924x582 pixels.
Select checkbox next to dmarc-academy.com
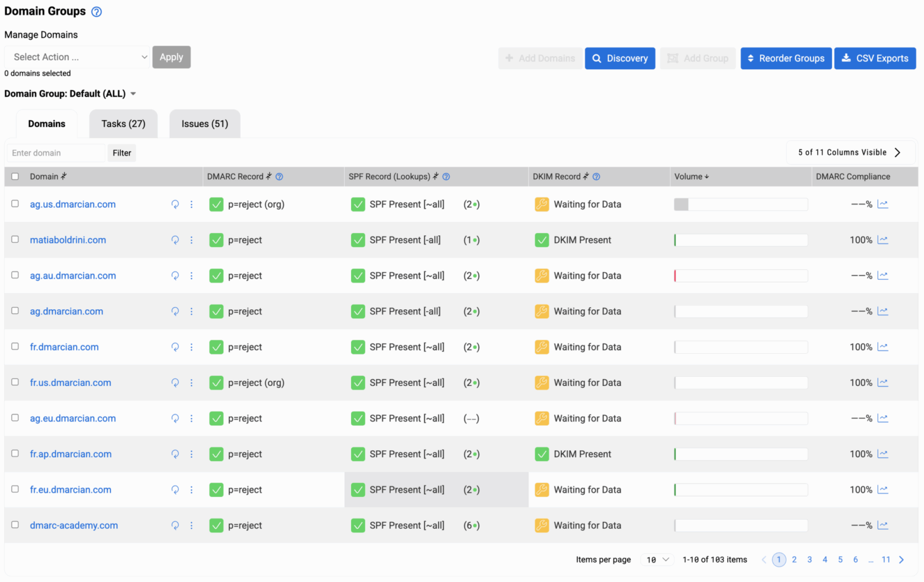(x=15, y=525)
